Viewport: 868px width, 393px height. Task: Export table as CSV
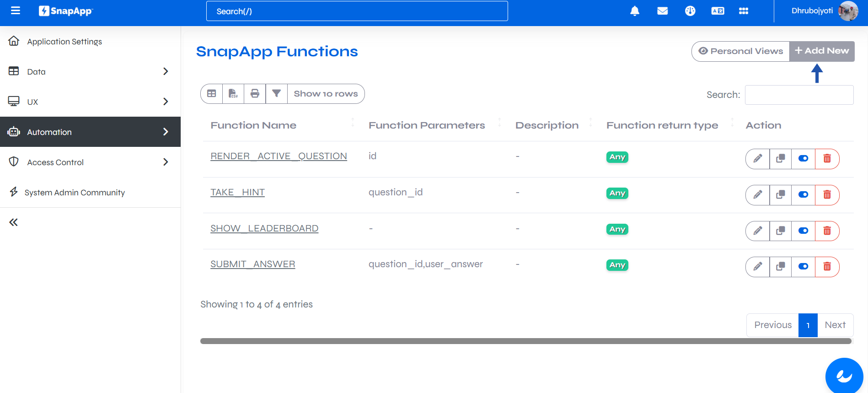point(233,94)
